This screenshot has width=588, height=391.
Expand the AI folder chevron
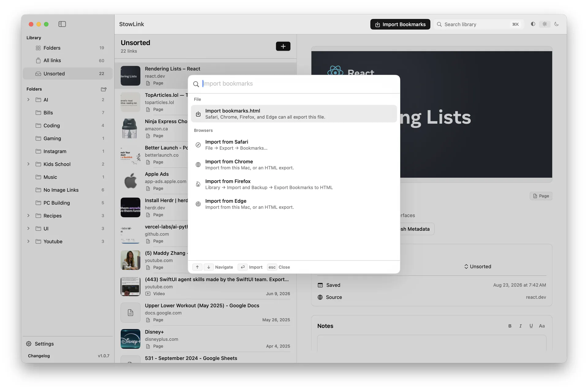click(x=28, y=100)
